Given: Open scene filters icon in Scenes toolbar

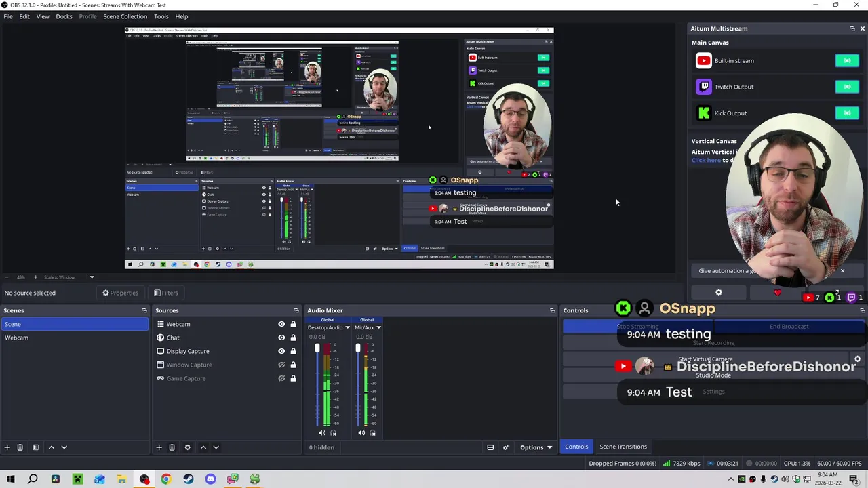Looking at the screenshot, I should pos(35,447).
